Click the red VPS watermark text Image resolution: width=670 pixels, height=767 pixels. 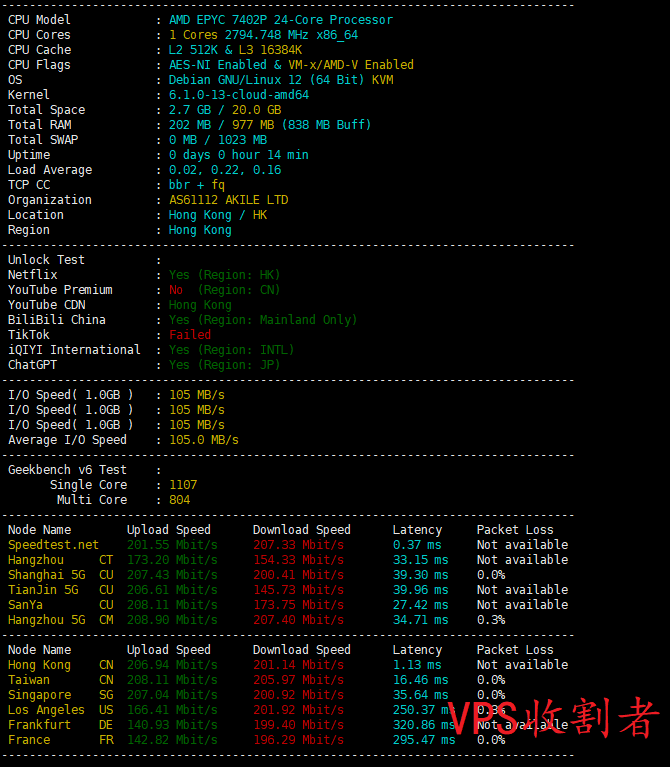(553, 717)
